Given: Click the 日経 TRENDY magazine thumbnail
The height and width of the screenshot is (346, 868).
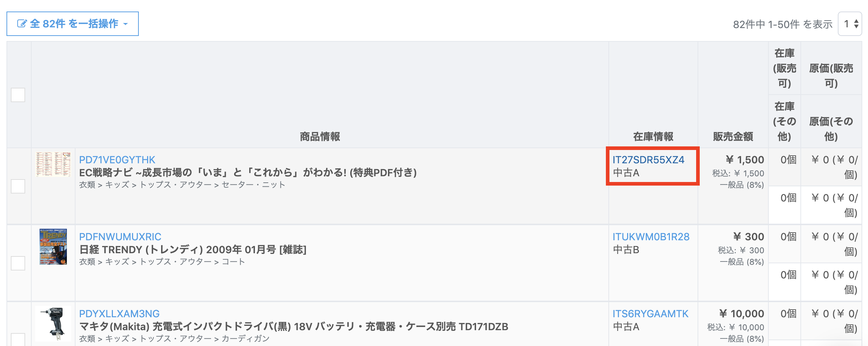Looking at the screenshot, I should [53, 247].
